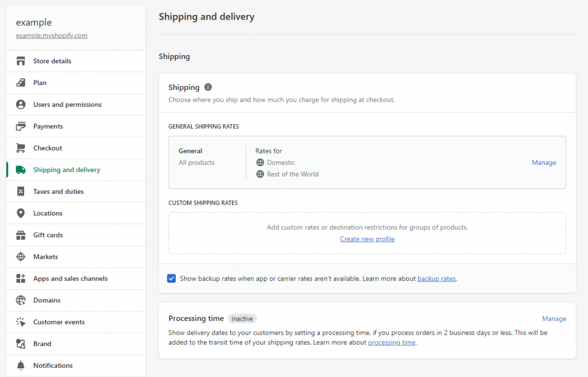Click the Gift cards present icon
The width and height of the screenshot is (588, 377).
coord(21,235)
